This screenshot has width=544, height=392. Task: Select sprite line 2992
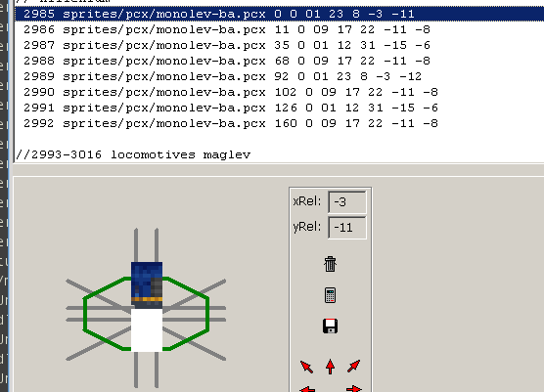point(279,123)
